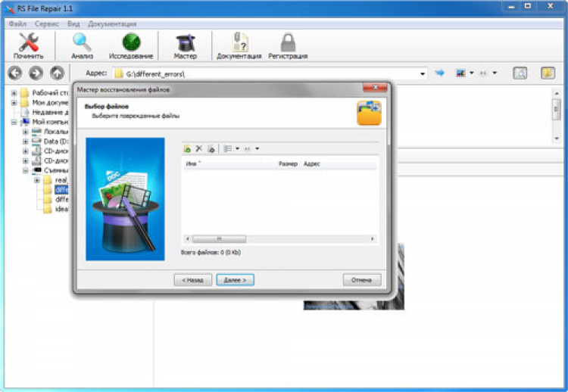Click the remove file X icon in wizard
Screen dimensions: 568x392
tap(199, 148)
